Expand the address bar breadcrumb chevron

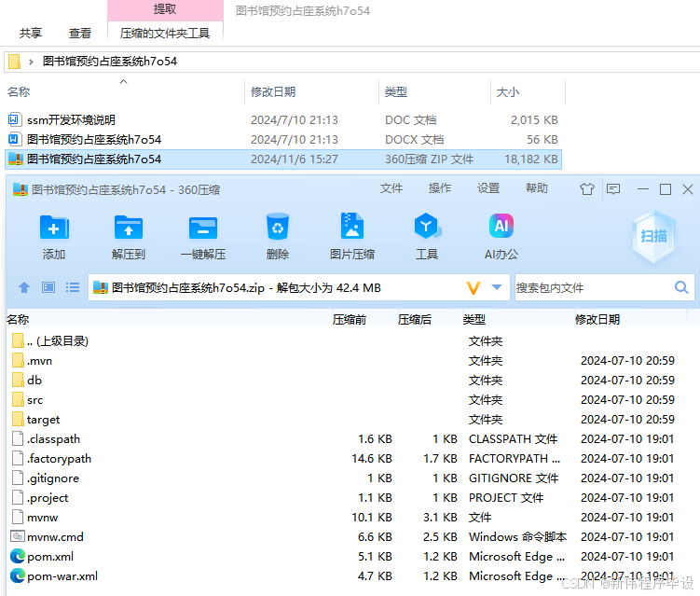tap(31, 62)
